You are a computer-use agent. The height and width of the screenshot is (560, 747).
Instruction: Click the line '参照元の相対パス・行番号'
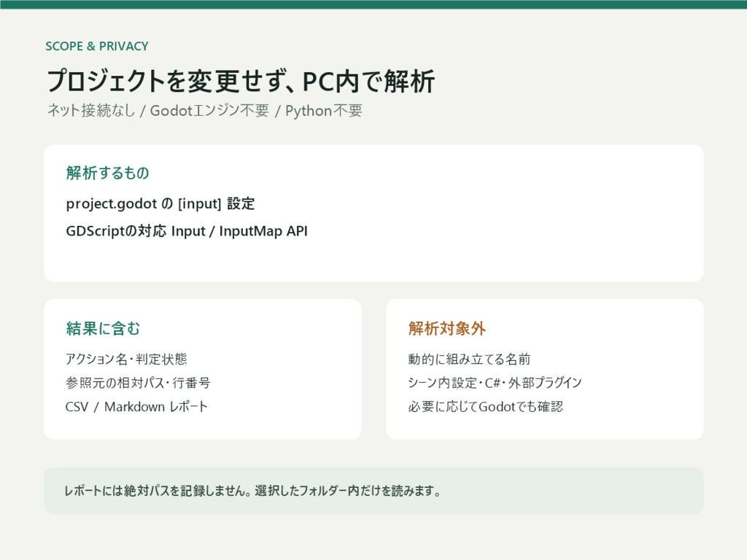138,383
